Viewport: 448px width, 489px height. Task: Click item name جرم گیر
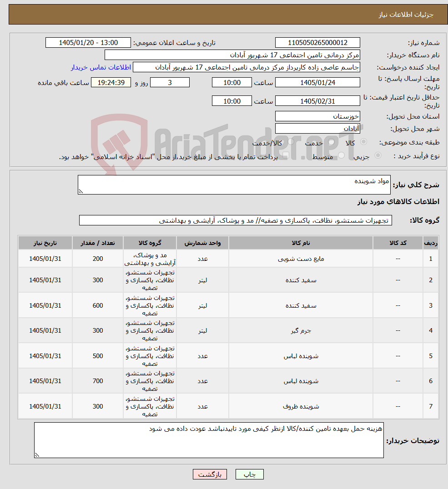click(x=301, y=330)
